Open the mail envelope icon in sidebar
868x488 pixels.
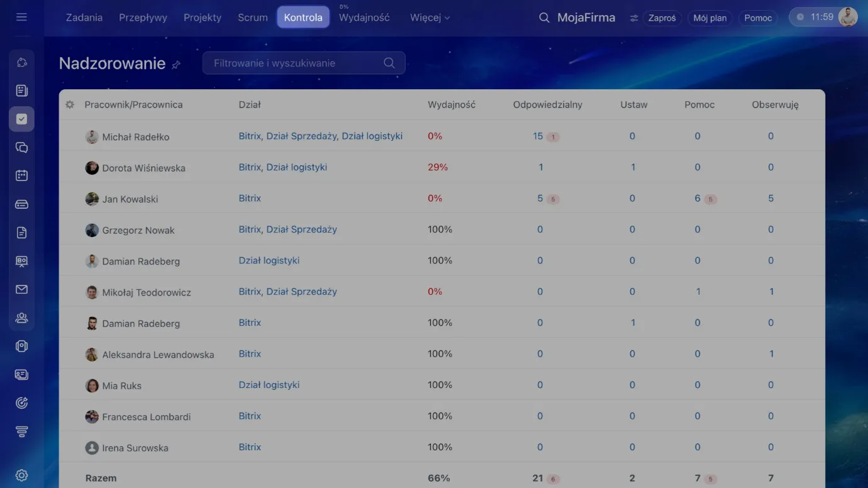[x=21, y=289]
